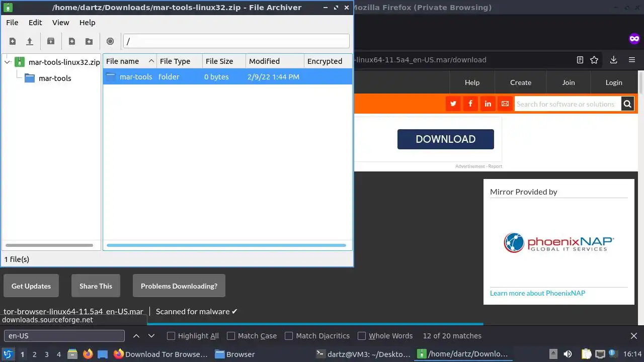Click the clipboard tray icon
This screenshot has height=362, width=644.
click(586, 354)
